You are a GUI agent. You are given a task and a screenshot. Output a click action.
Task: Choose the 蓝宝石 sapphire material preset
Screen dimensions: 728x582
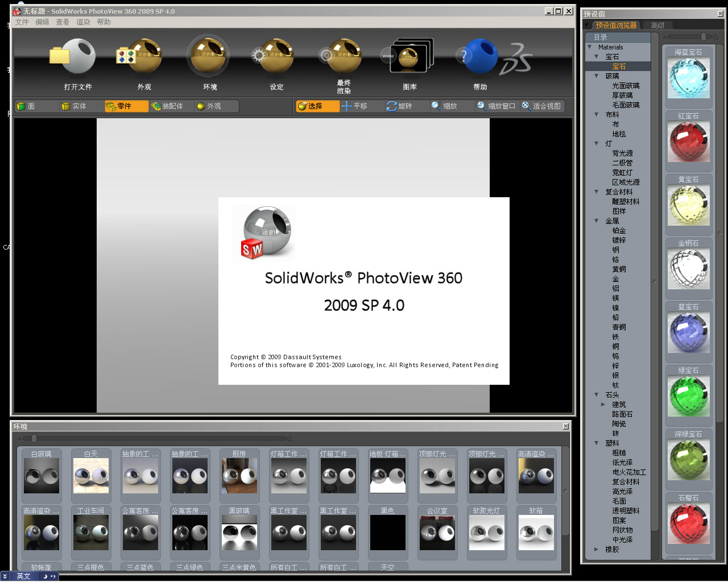coord(689,332)
